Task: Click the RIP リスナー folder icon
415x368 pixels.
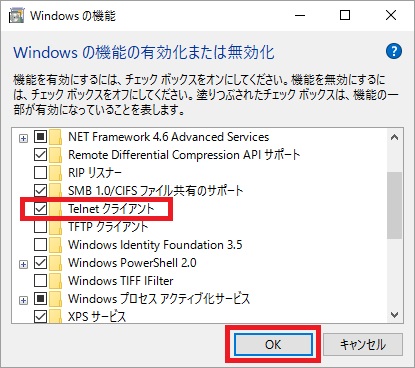Action: [55, 173]
